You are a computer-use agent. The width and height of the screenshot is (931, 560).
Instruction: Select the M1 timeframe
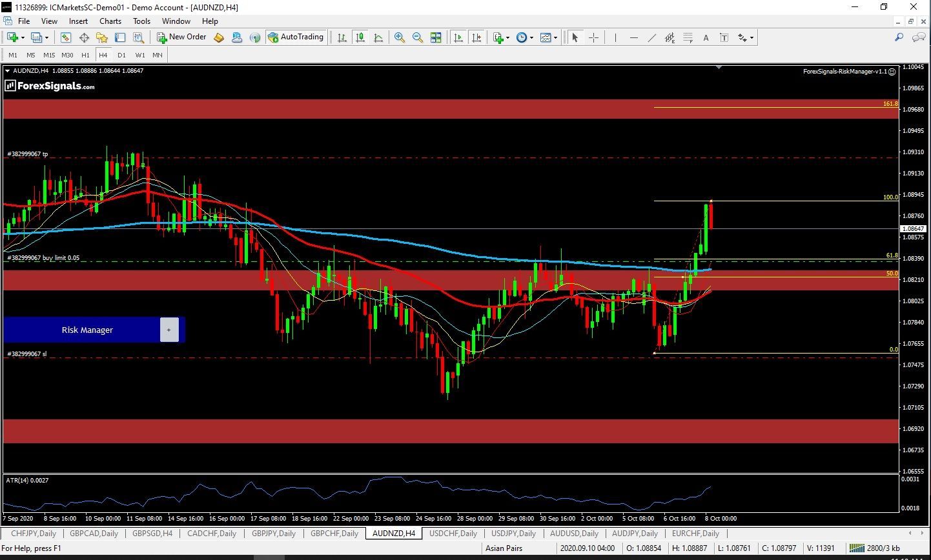point(13,55)
